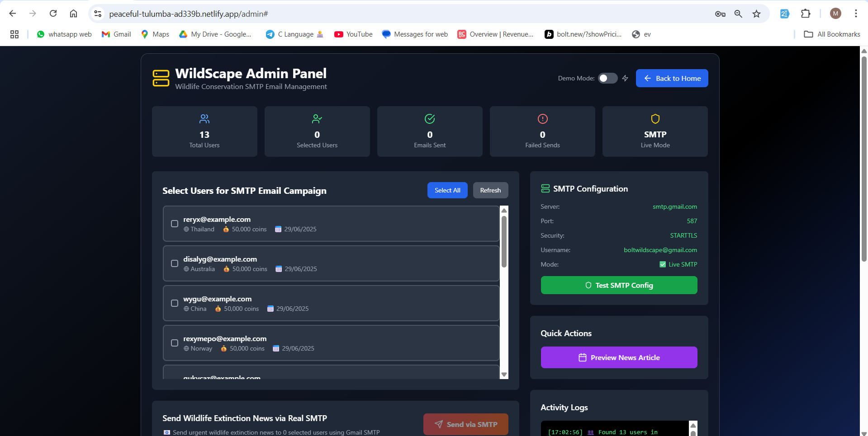Viewport: 868px width, 436px height.
Task: Click the lightning bolt icon beside Demo Mode
Action: [625, 78]
